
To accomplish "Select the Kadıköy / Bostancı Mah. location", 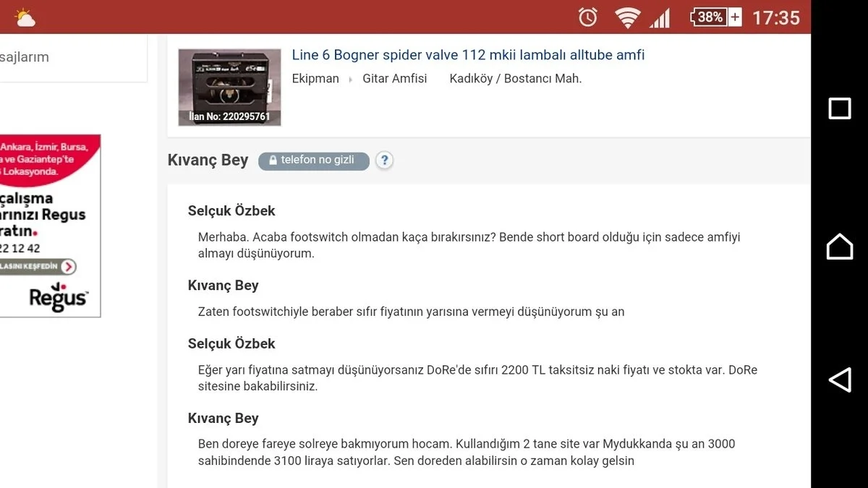I will click(x=515, y=79).
